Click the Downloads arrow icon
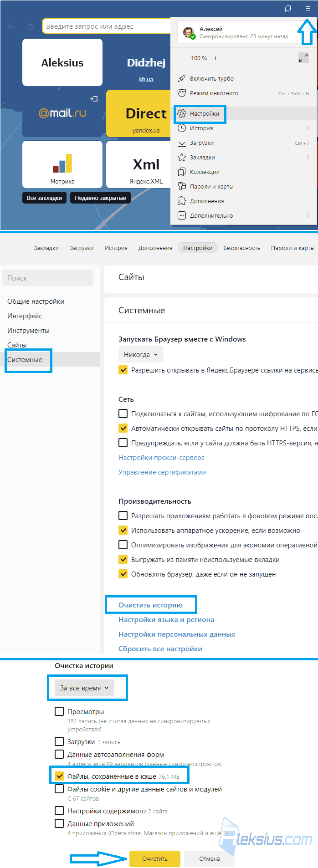Screen dimensions: 318x868 click(182, 143)
